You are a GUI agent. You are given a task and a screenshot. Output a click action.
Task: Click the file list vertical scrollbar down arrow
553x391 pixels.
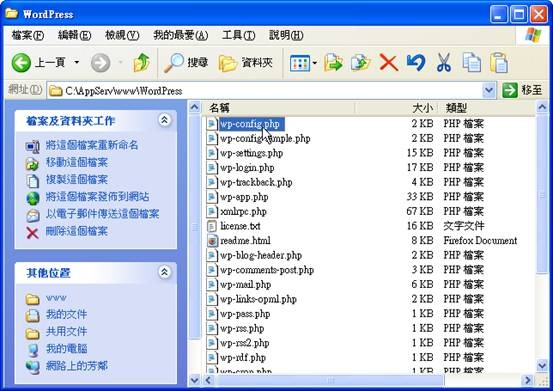tap(542, 366)
